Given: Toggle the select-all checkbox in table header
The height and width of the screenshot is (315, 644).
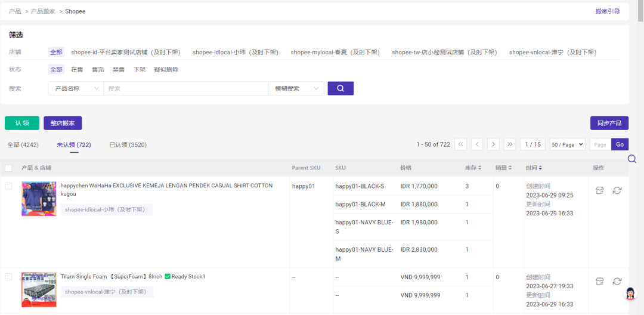Looking at the screenshot, I should coord(8,168).
